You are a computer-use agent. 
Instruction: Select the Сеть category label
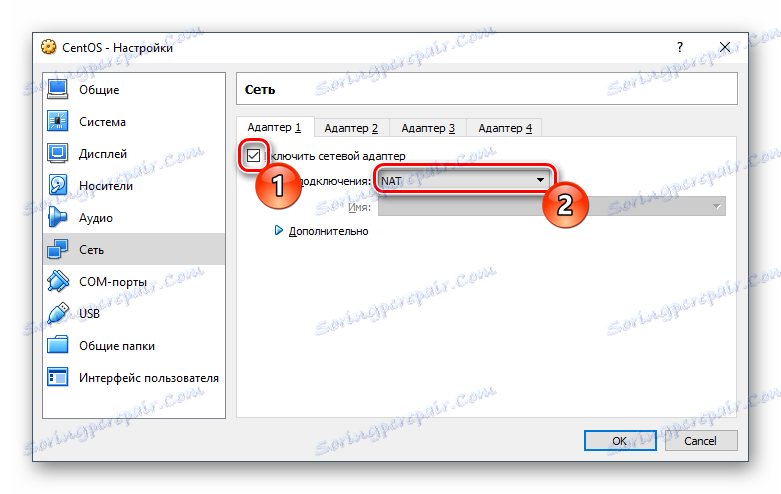91,249
